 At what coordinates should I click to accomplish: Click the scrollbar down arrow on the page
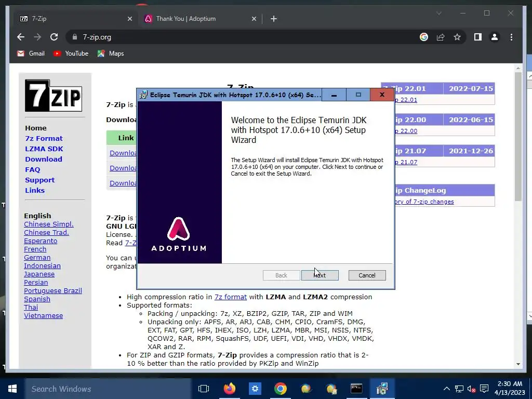pyautogui.click(x=518, y=364)
